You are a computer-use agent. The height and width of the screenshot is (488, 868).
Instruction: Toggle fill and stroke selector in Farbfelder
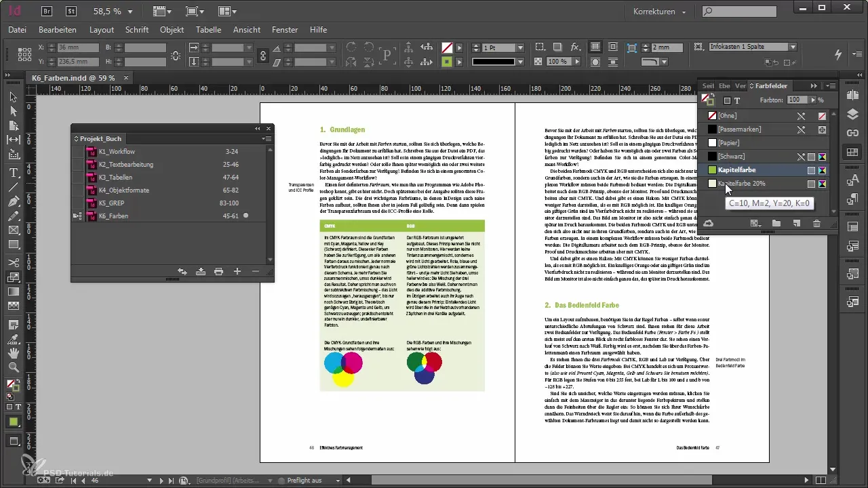click(707, 100)
